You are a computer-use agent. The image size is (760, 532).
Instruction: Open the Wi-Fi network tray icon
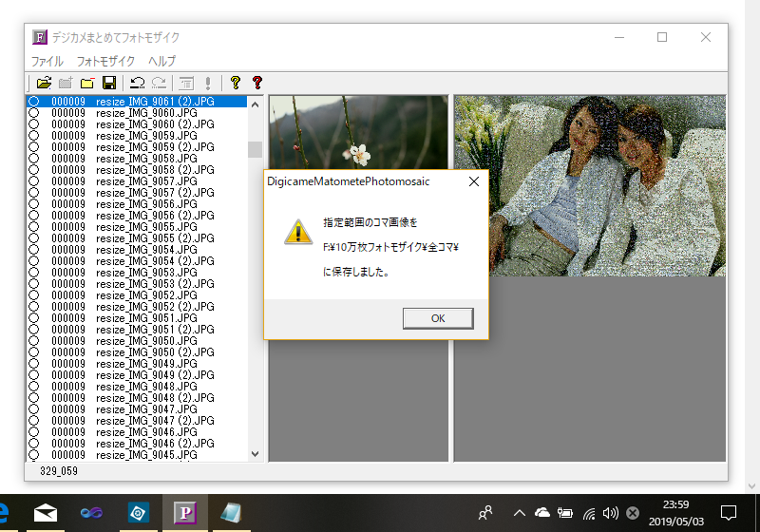589,513
